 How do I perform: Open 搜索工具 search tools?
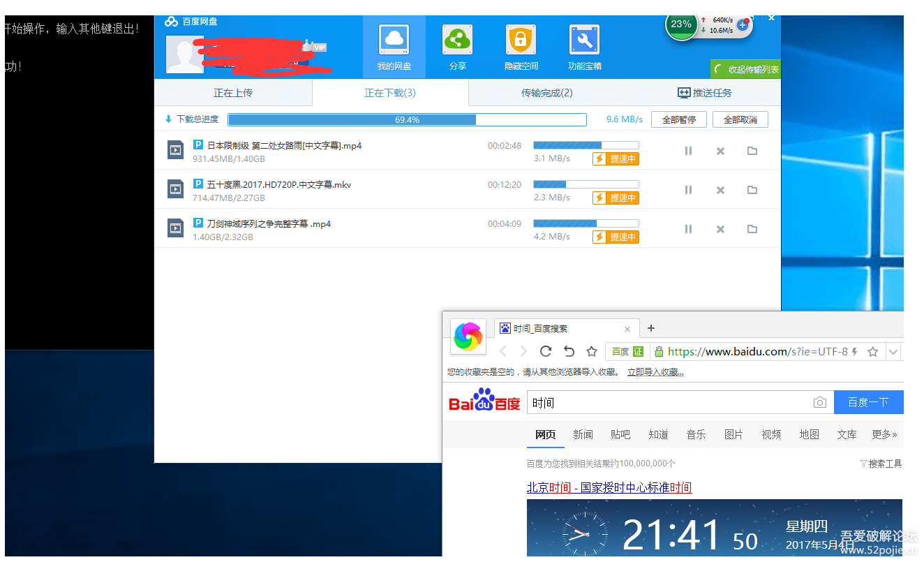tap(881, 464)
